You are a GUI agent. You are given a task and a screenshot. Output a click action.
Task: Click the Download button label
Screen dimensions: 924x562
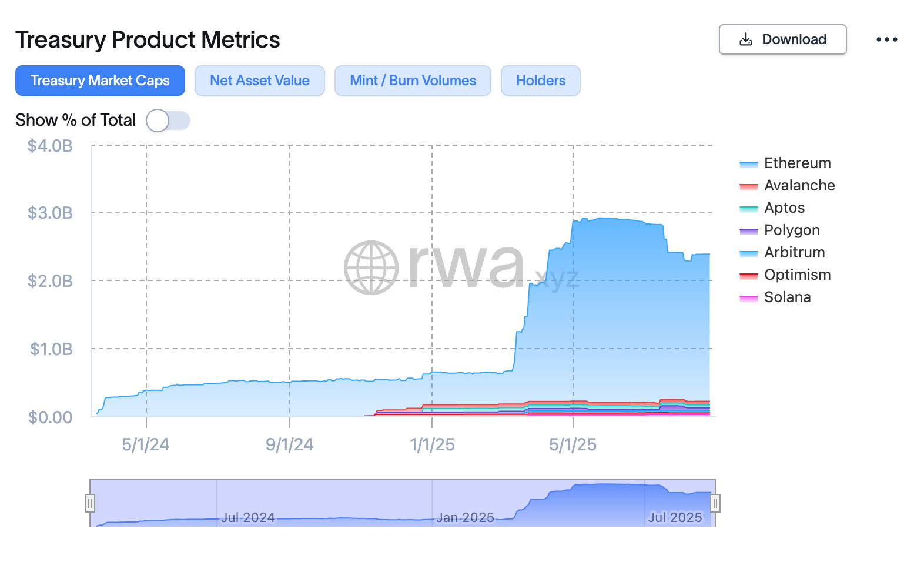click(x=794, y=39)
